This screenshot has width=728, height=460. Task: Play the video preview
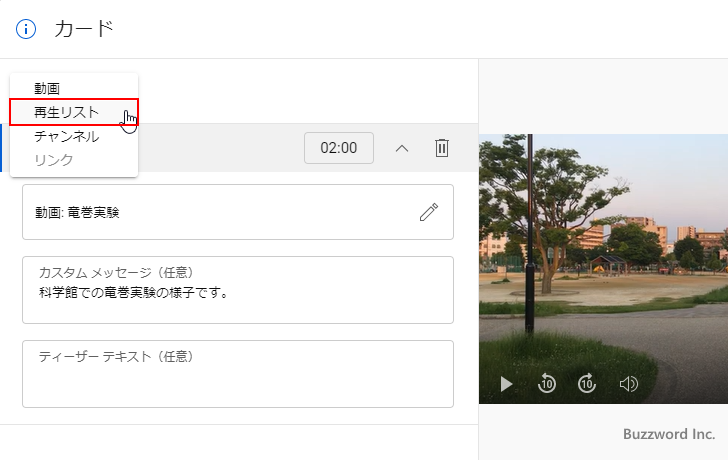click(507, 384)
